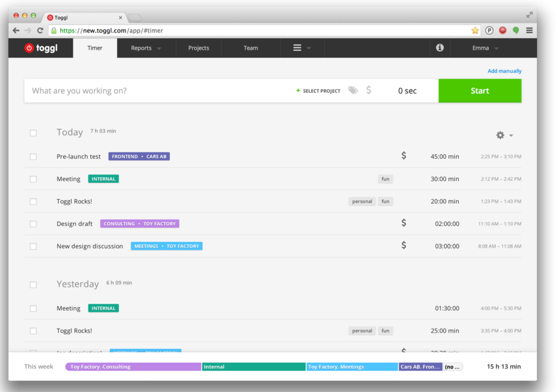
Task: Click Toy Factory. Meetings bar segment
Action: click(x=352, y=367)
